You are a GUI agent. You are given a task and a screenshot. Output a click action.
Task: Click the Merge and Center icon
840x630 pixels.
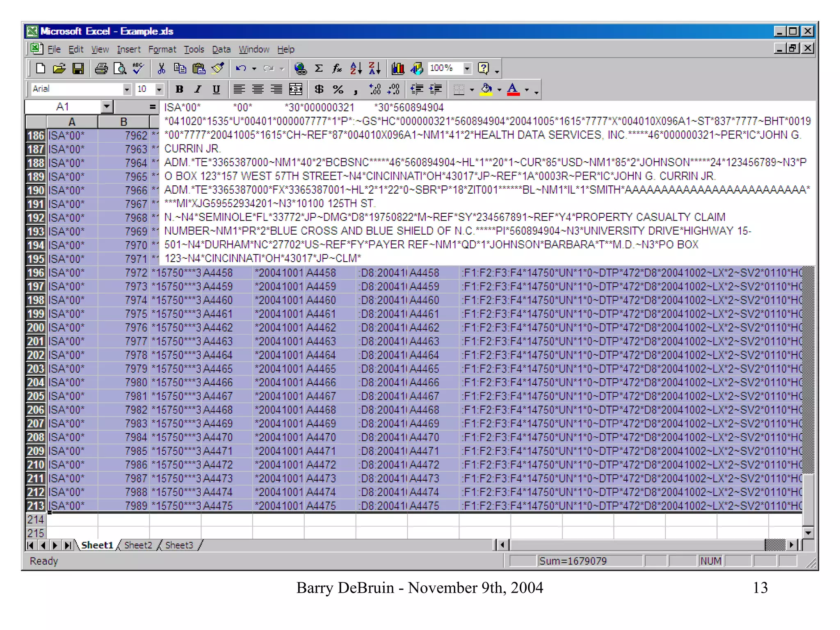pyautogui.click(x=296, y=89)
